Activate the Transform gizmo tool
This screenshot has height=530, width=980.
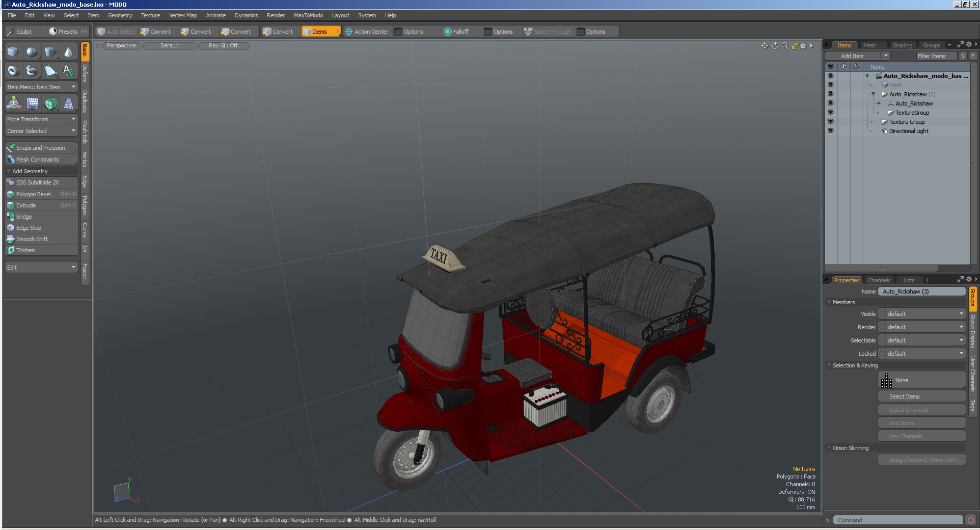click(13, 103)
